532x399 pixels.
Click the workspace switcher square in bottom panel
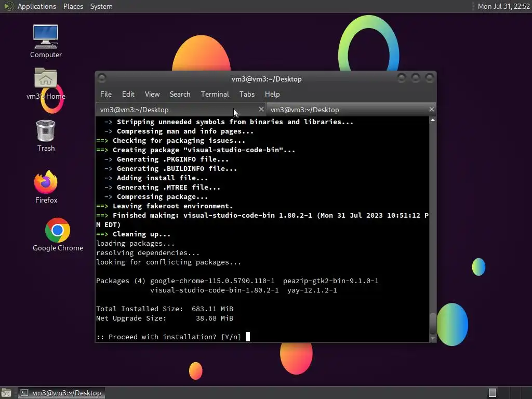493,393
